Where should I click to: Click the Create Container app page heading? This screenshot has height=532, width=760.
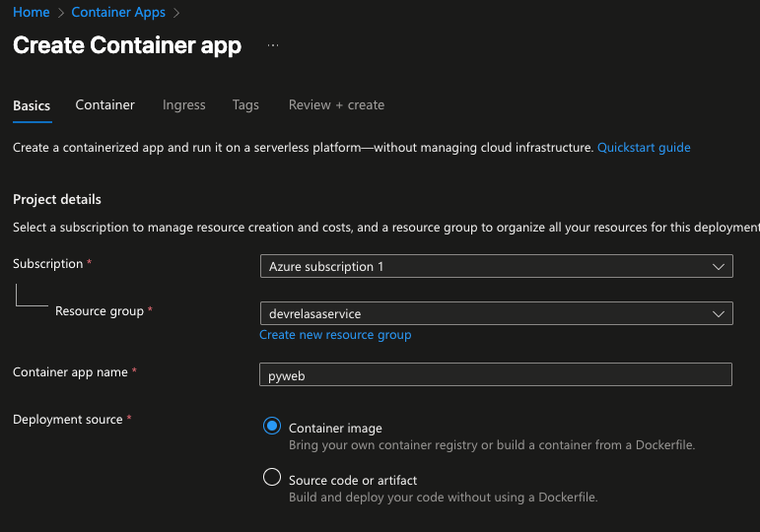pos(127,45)
